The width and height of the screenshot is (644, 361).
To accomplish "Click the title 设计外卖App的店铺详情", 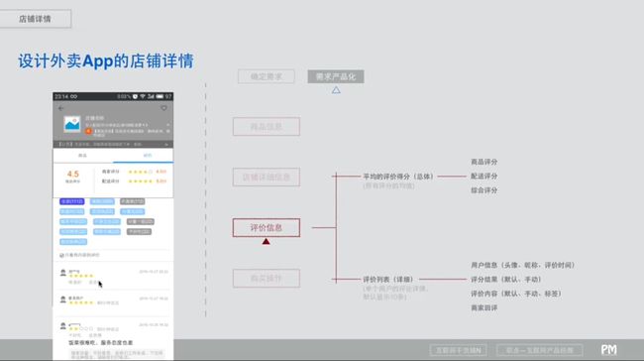I will pyautogui.click(x=106, y=61).
